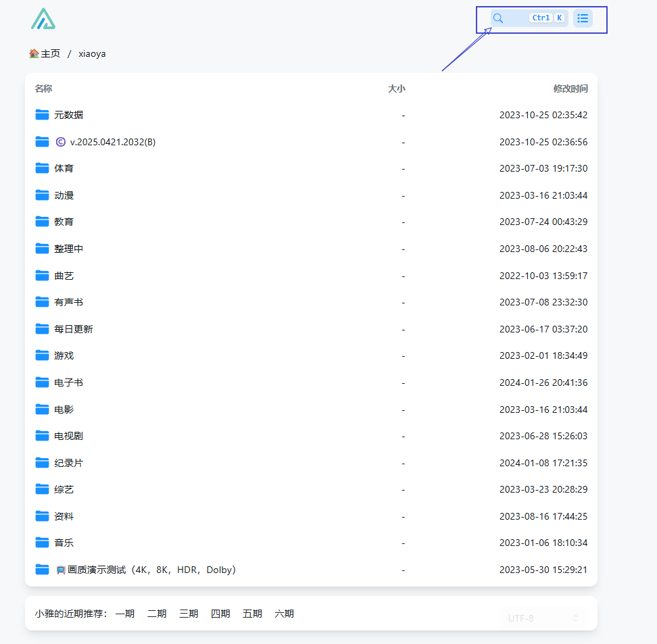Open the 资料 folder icon
This screenshot has width=657, height=644.
[x=42, y=516]
